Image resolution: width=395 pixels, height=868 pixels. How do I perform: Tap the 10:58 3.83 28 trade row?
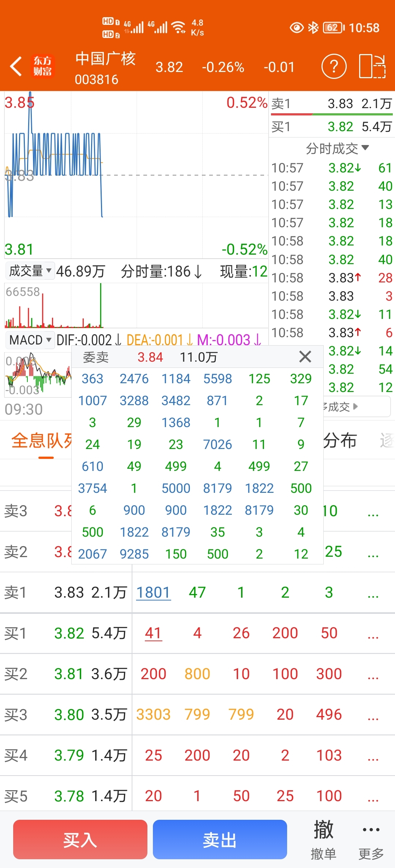point(332,278)
